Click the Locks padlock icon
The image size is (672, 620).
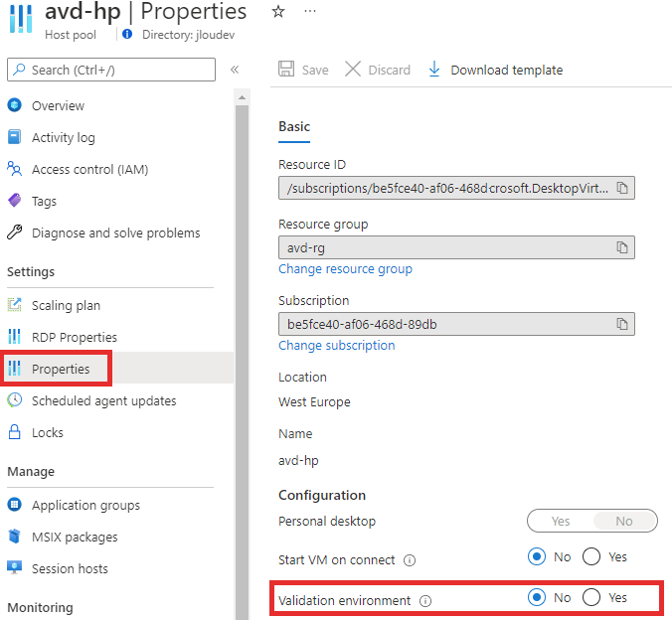[15, 431]
